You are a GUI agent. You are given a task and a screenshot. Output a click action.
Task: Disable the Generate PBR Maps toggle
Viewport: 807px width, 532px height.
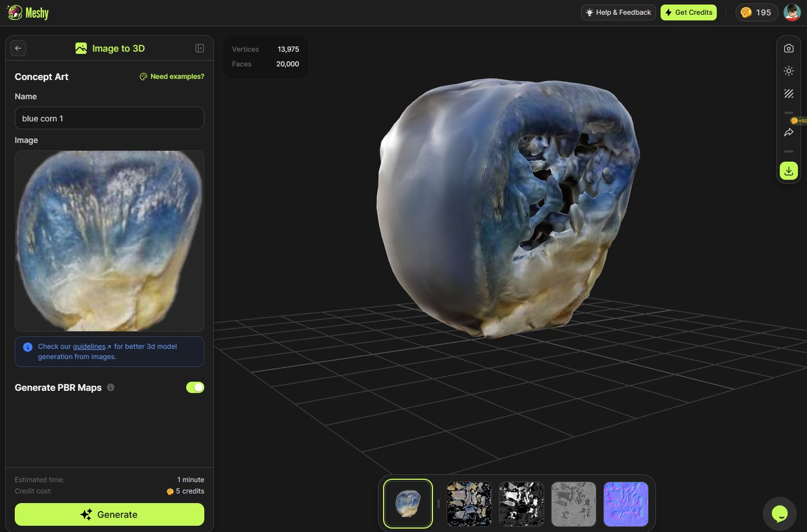pyautogui.click(x=195, y=387)
